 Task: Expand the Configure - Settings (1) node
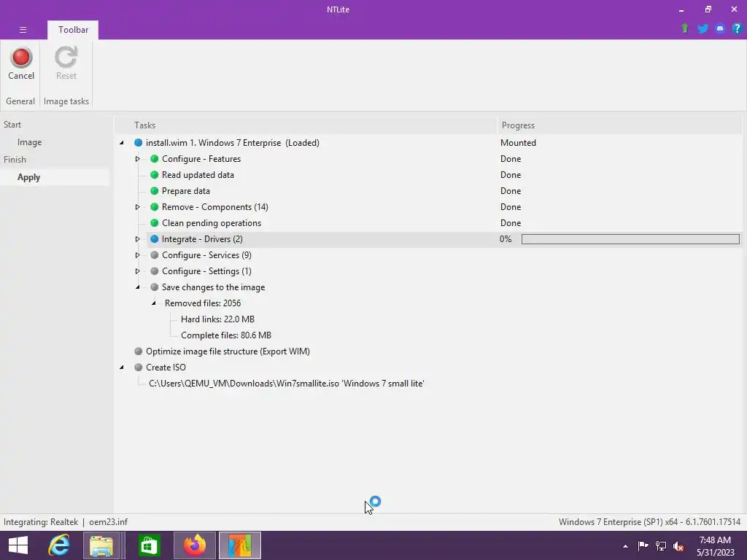click(138, 271)
